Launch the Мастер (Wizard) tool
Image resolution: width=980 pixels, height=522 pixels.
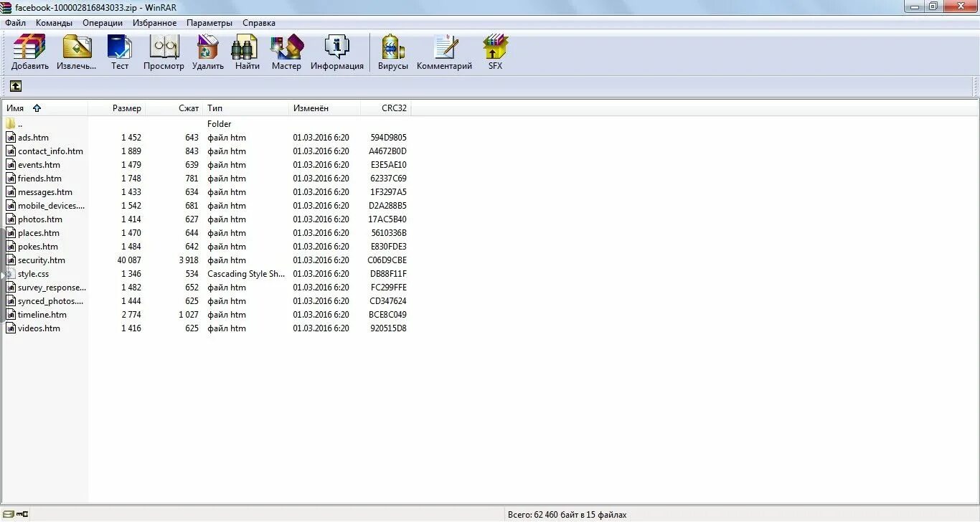[x=286, y=47]
